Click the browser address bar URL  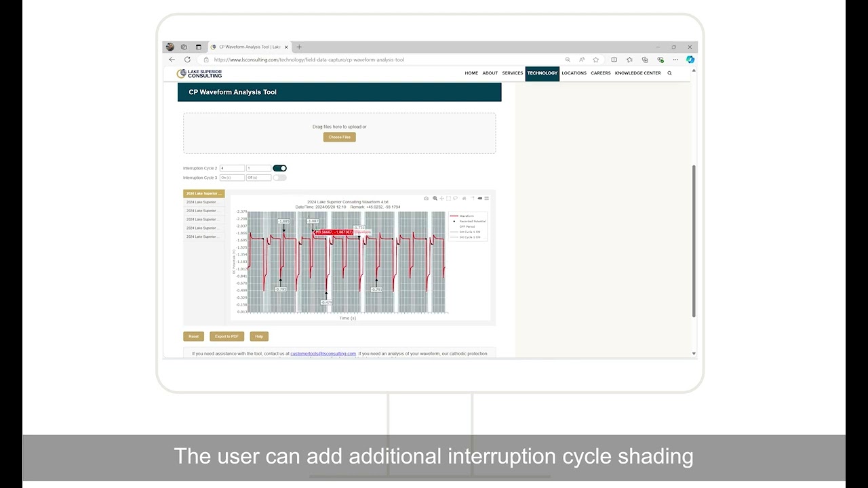309,60
